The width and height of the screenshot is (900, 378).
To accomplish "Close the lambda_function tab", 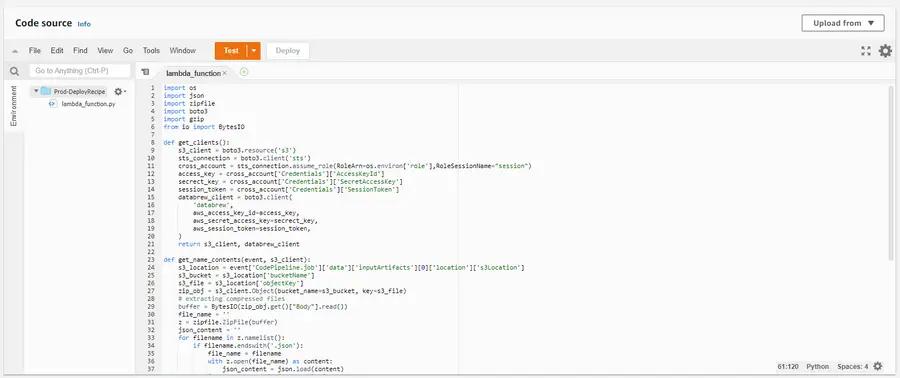I will [x=225, y=73].
